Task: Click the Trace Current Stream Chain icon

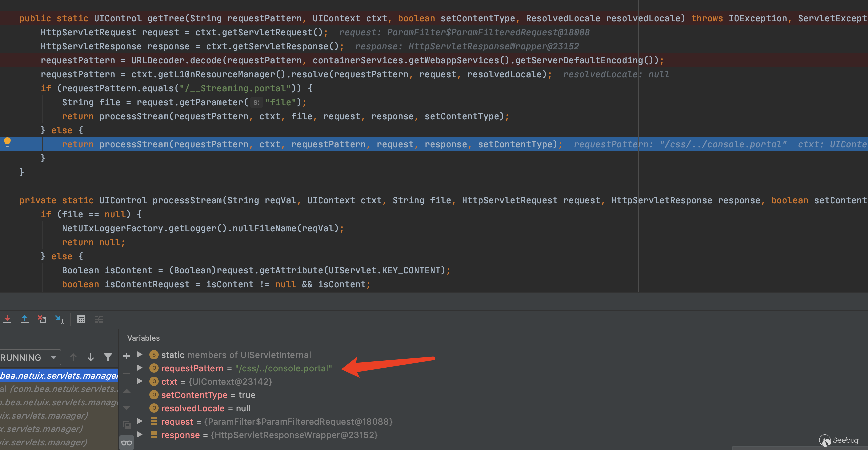Action: pyautogui.click(x=98, y=319)
